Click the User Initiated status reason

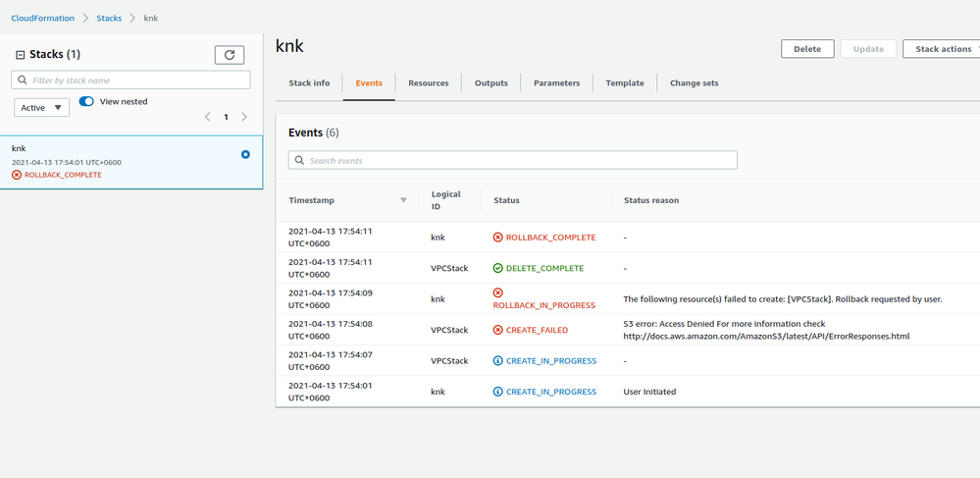649,392
